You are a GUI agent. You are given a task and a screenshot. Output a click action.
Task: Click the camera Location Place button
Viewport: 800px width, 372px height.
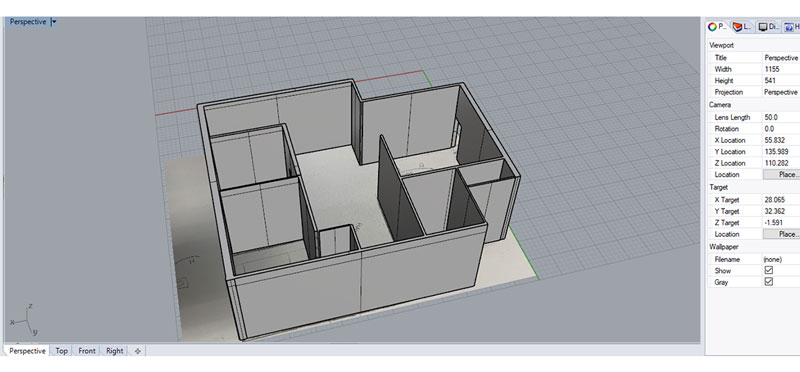[782, 175]
